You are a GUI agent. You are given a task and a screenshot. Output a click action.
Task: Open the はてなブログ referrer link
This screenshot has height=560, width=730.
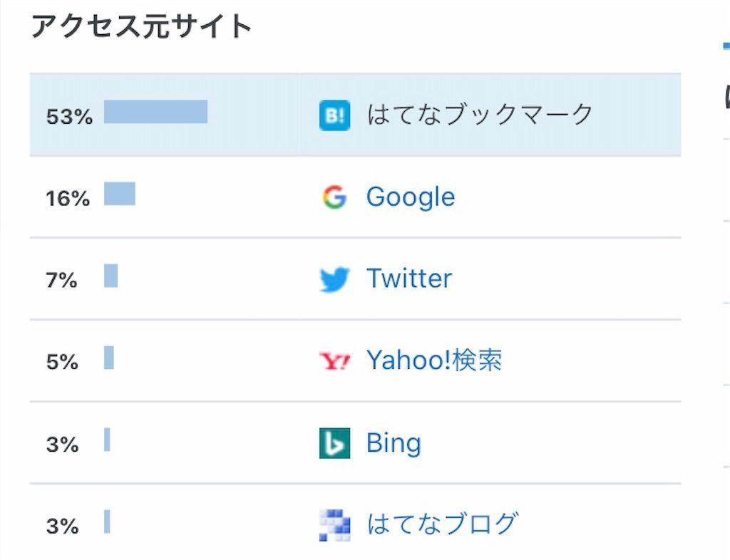442,524
